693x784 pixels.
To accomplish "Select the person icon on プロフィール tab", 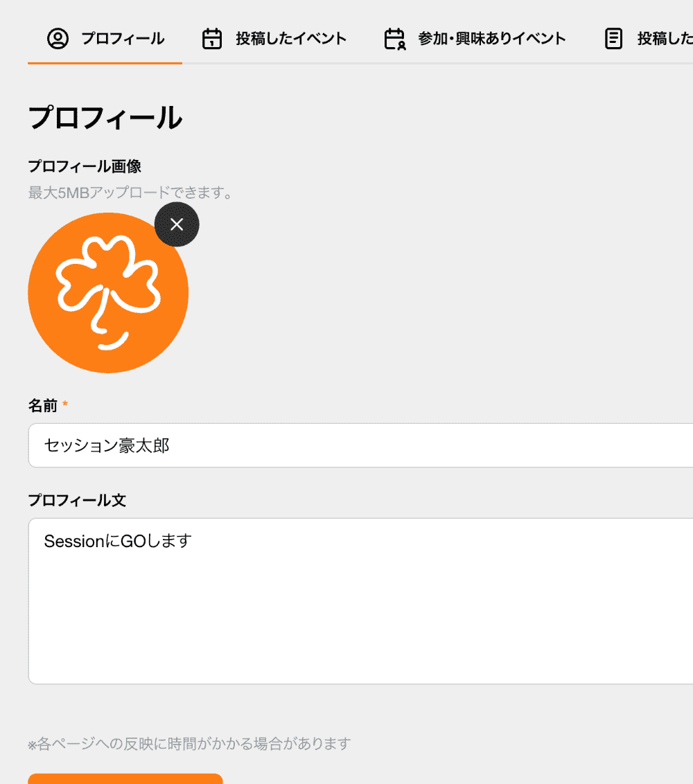I will [x=59, y=39].
